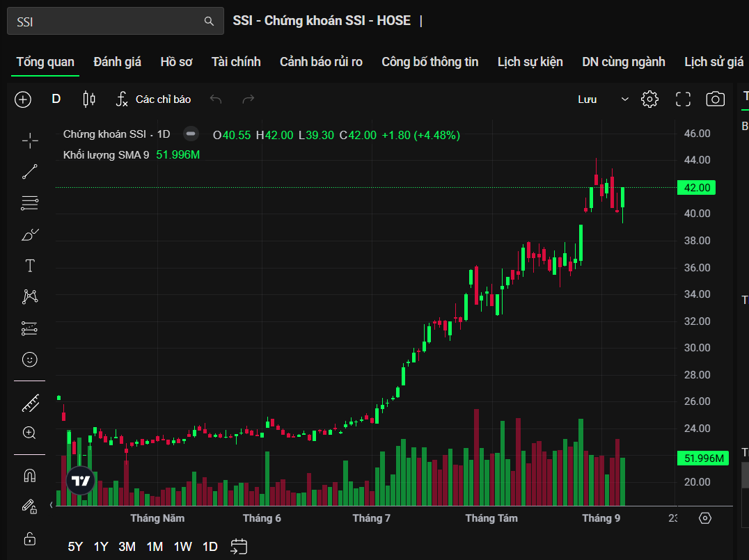This screenshot has height=560, width=749.
Task: Click the Tháng Tám time axis label
Action: coord(491,518)
